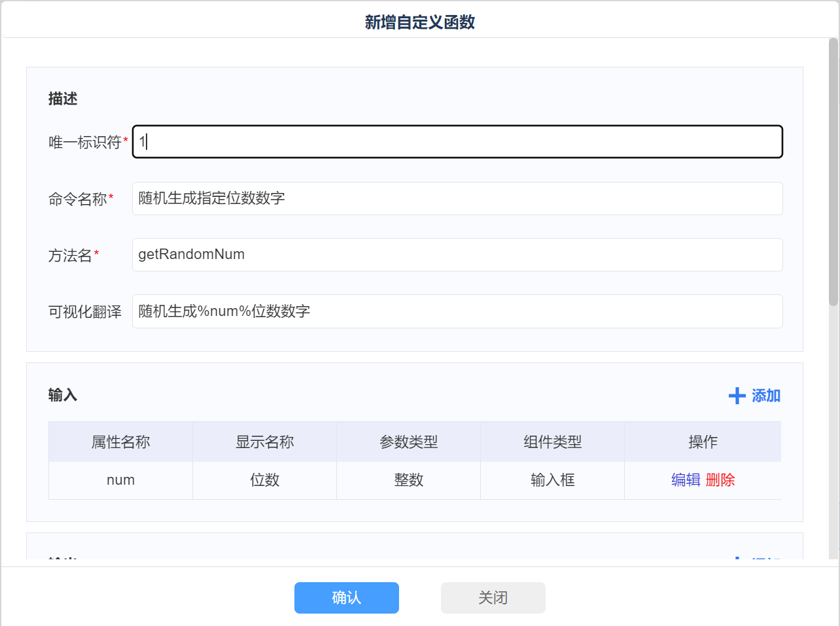Viewport: 840px width, 626px height.
Task: Click the 属性名称 column header
Action: pyautogui.click(x=120, y=442)
